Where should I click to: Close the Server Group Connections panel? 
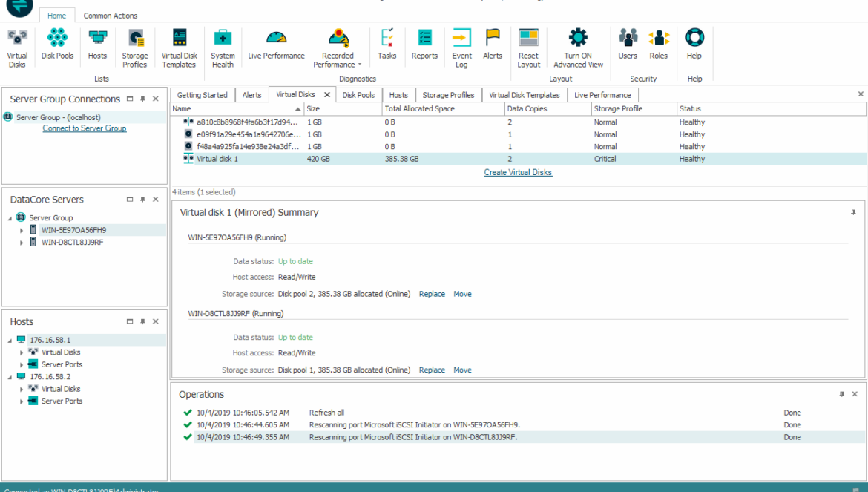[x=156, y=99]
